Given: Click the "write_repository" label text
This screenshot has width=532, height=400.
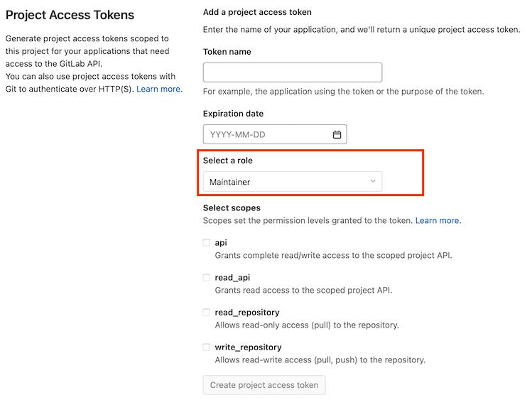Looking at the screenshot, I should click(x=248, y=347).
